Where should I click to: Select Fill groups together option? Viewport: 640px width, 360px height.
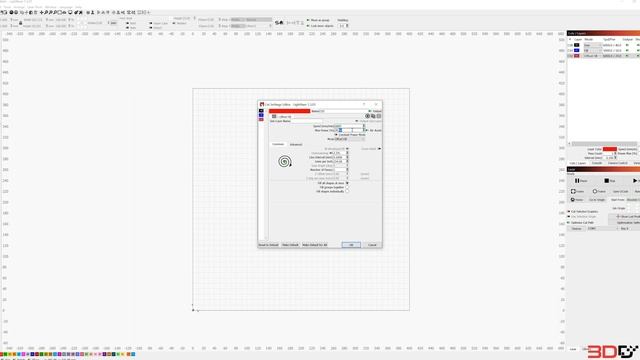[x=347, y=187]
